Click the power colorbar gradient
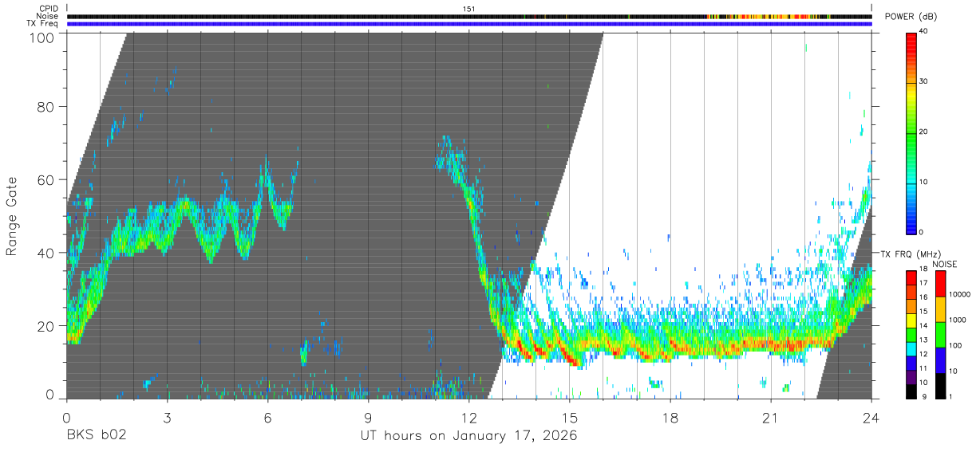 coord(911,132)
